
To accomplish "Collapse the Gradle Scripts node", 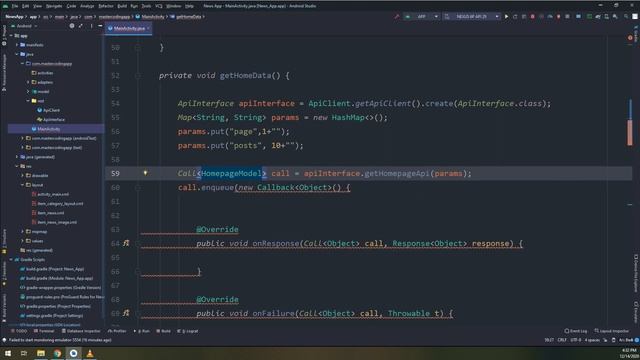I will pos(11,259).
